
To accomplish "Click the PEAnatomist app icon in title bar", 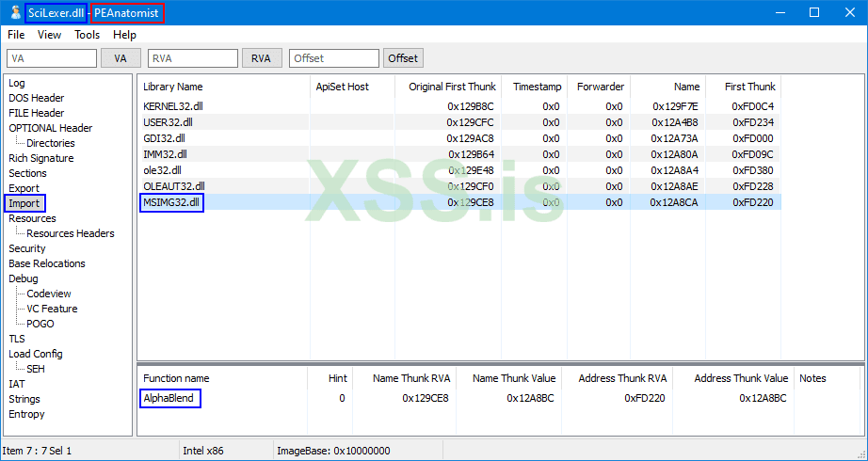I will coord(15,13).
